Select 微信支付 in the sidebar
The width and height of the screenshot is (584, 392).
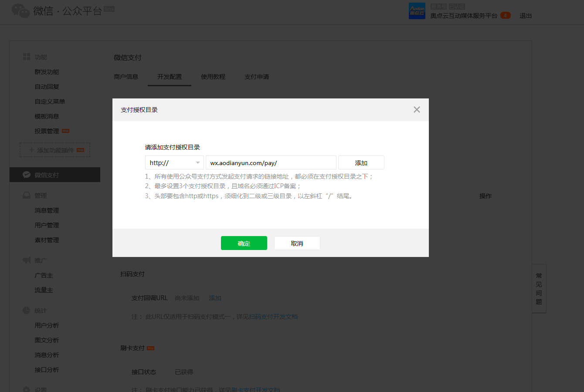[x=55, y=175]
